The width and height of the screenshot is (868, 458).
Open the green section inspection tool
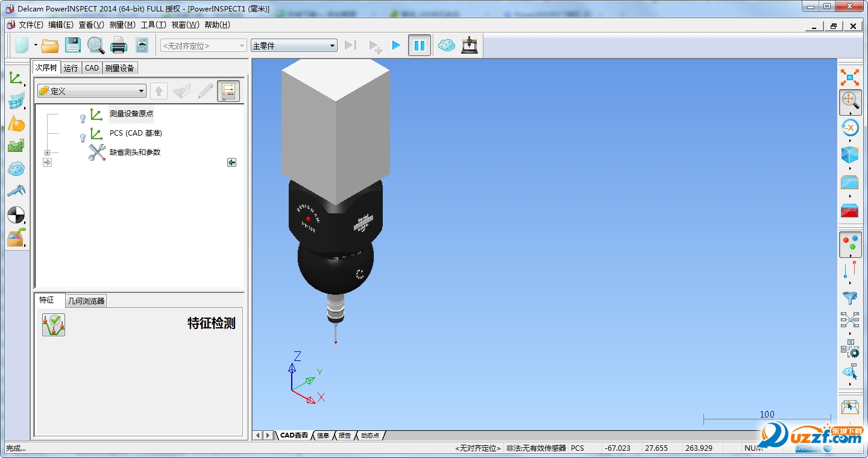click(x=16, y=146)
